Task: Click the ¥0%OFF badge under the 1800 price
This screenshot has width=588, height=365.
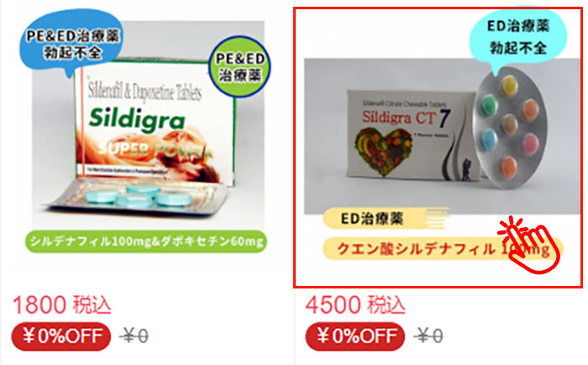Action: coord(61,336)
